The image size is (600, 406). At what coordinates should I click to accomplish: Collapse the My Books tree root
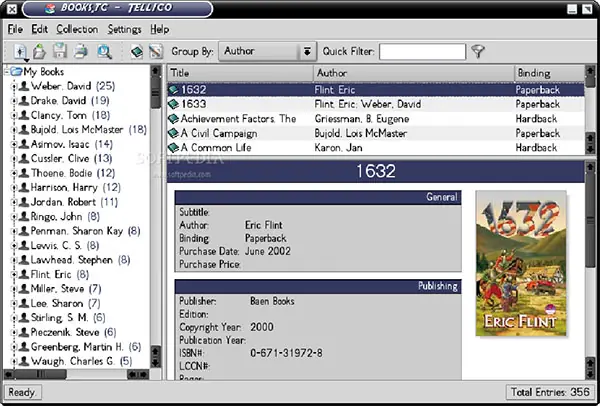[x=7, y=72]
